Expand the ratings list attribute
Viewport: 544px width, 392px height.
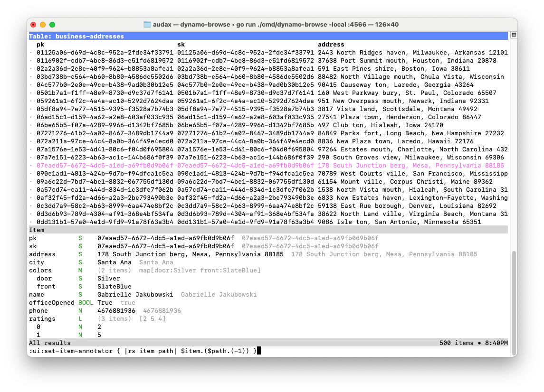[x=42, y=319]
